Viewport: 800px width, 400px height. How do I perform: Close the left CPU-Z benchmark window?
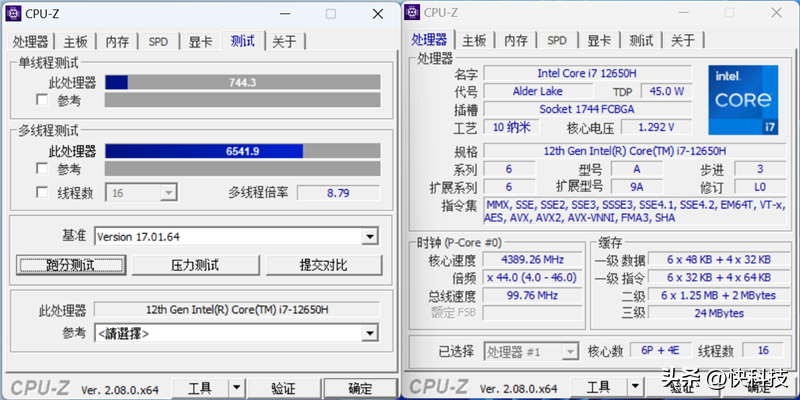click(x=375, y=13)
